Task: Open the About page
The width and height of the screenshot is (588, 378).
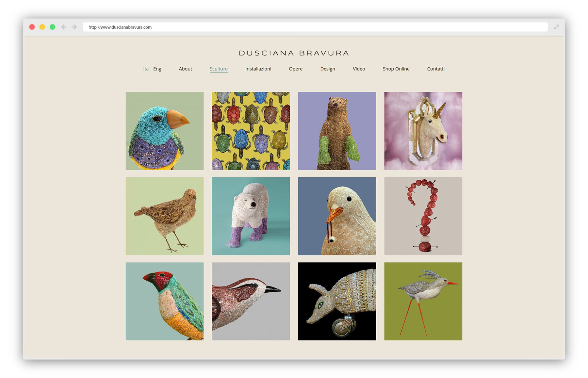Action: (185, 69)
